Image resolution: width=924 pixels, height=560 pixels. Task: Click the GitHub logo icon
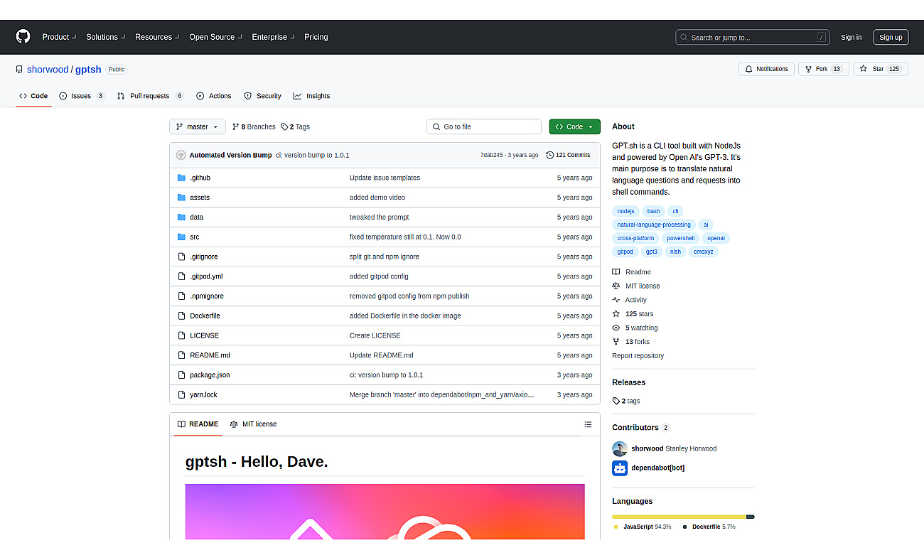pos(23,37)
